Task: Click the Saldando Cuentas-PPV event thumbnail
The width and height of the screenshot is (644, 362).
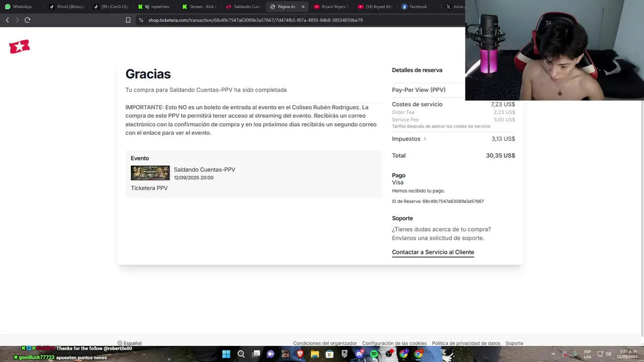Action: [x=150, y=173]
